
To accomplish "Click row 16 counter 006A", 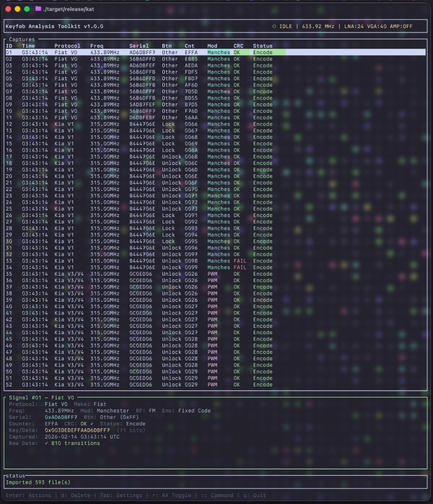I will [x=191, y=150].
